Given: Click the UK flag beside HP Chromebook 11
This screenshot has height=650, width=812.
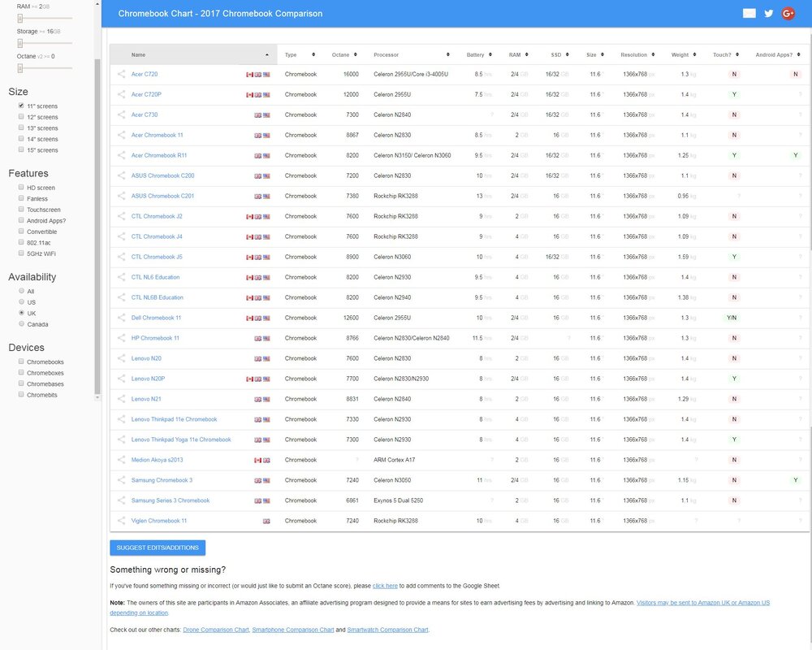Looking at the screenshot, I should [257, 339].
